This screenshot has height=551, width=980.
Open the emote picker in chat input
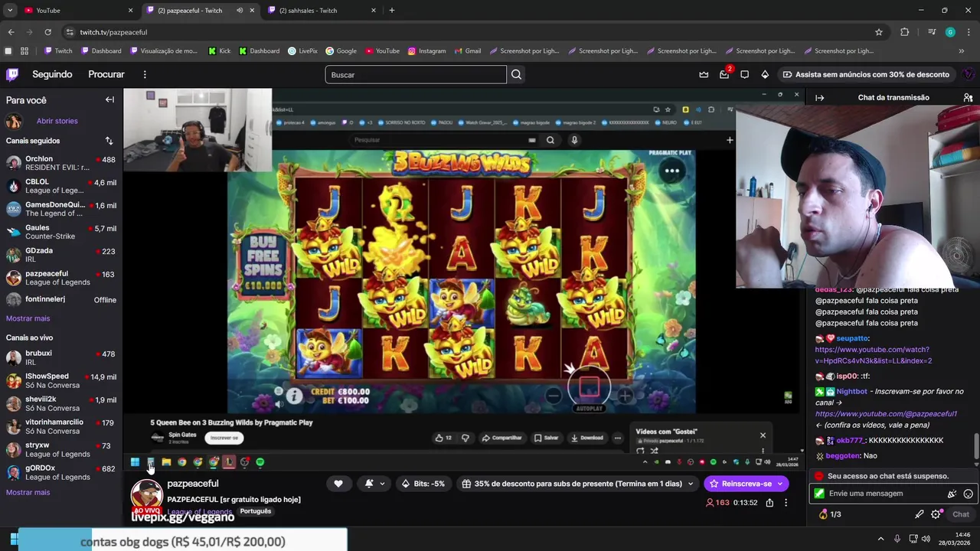click(969, 494)
